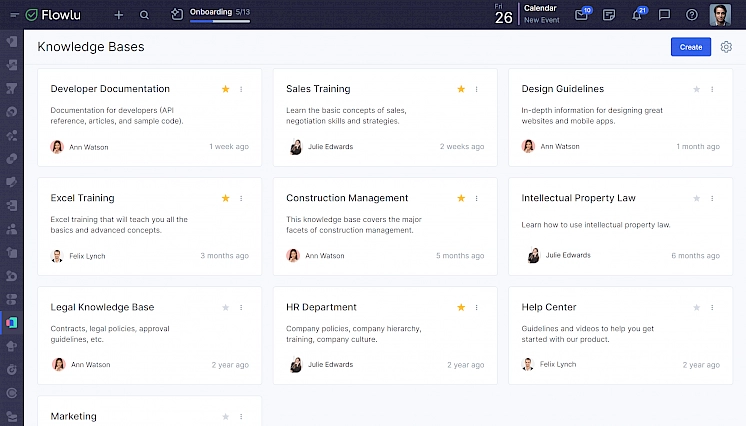Screen dimensions: 746x426
Task: Open the Construction Management knowledge base
Action: pyautogui.click(x=347, y=198)
